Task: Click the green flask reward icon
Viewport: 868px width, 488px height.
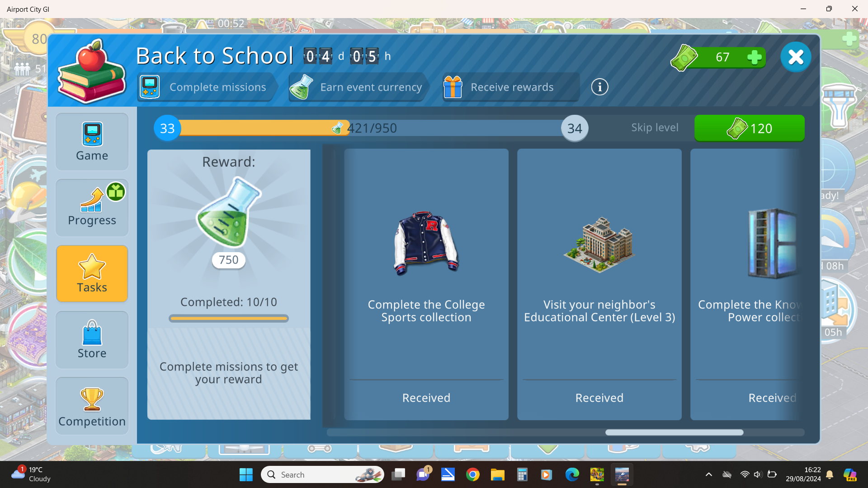Action: (x=228, y=212)
